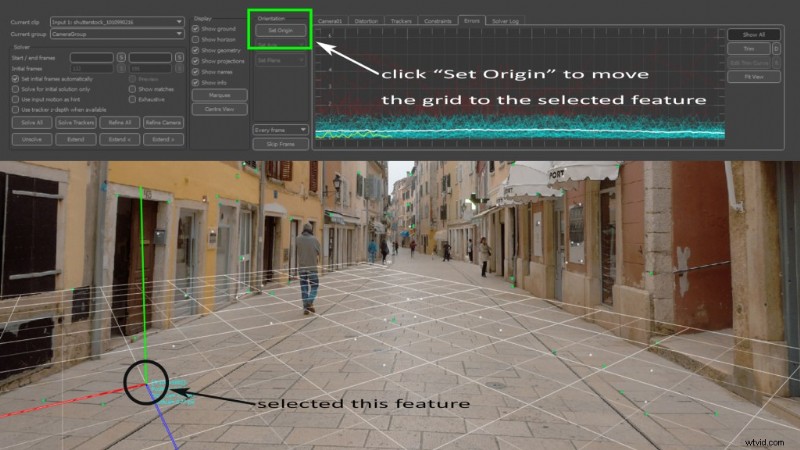Click the Extend < button
The width and height of the screenshot is (800, 450).
120,139
